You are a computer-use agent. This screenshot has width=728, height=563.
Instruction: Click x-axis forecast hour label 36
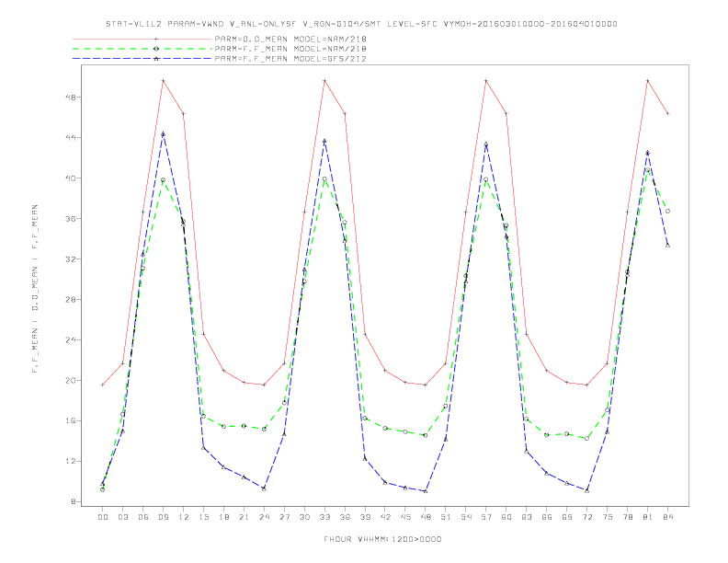pos(345,517)
